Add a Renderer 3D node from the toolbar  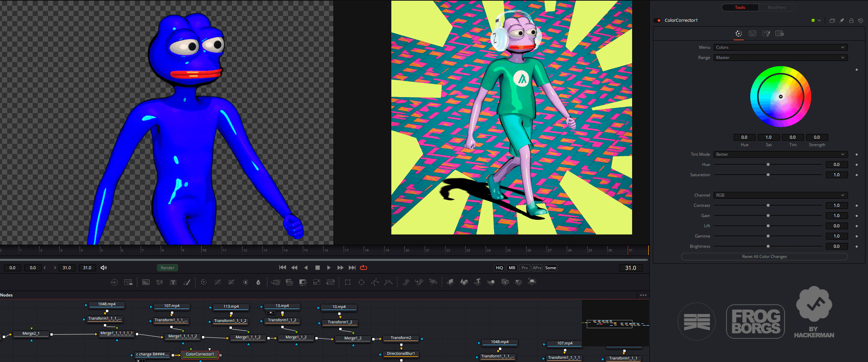click(532, 282)
